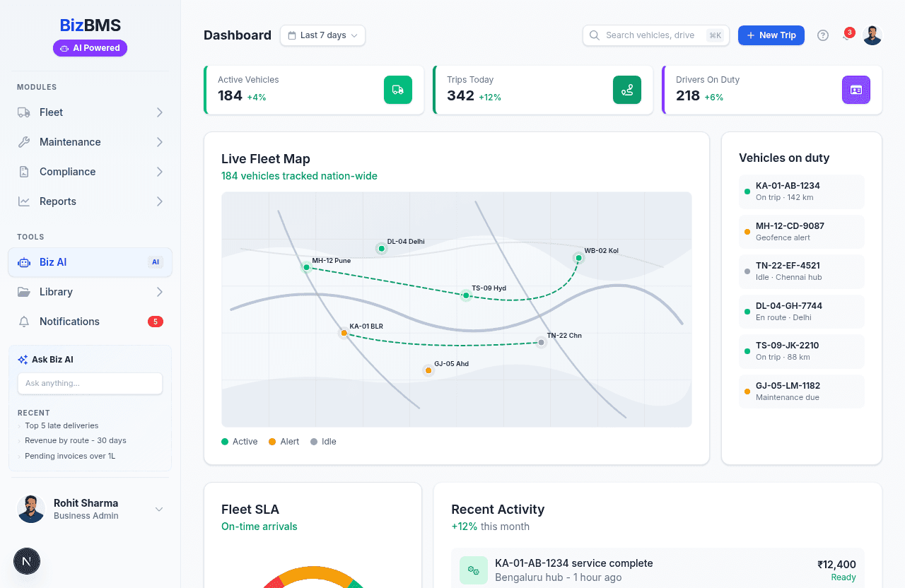Click the Next.js round logo badge

coord(27,561)
